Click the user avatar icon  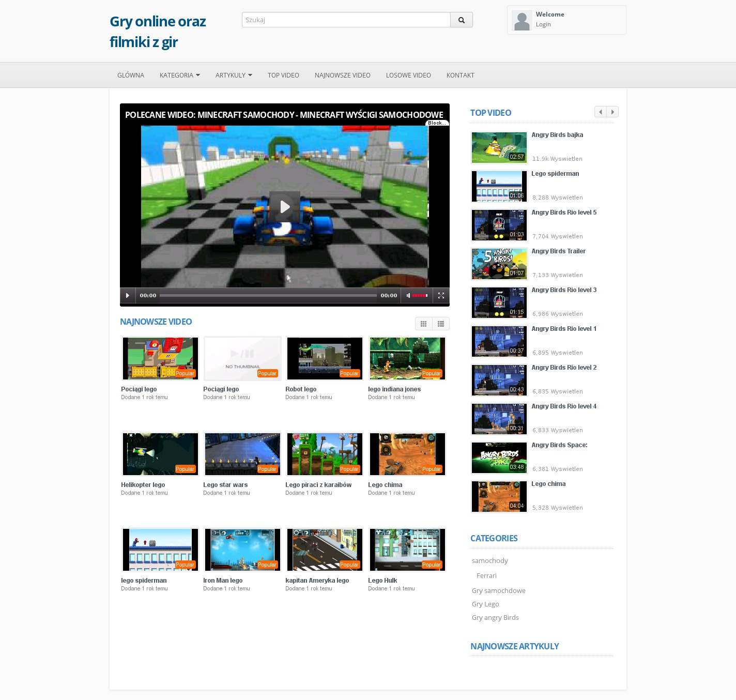coord(522,20)
